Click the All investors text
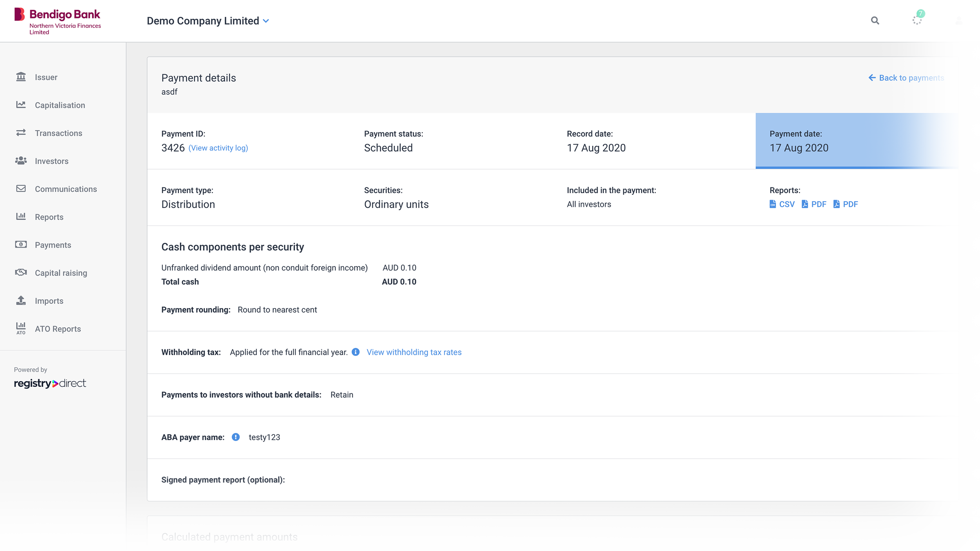This screenshot has height=551, width=980. pyautogui.click(x=589, y=204)
